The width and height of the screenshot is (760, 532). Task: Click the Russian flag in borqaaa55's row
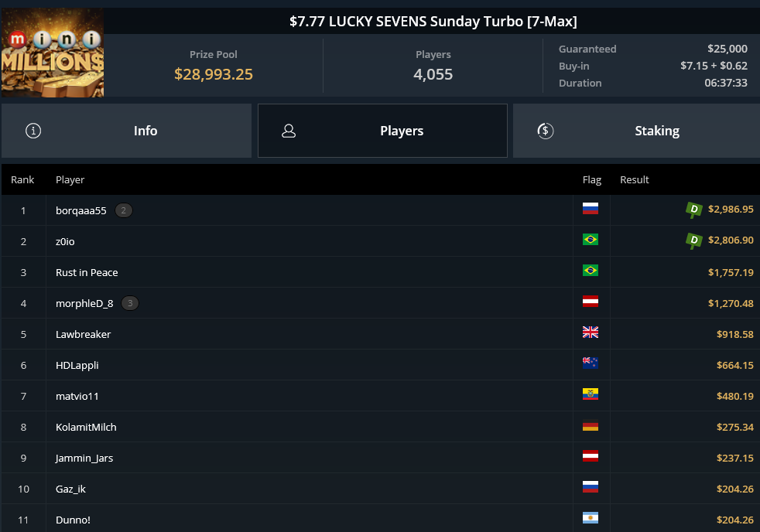point(591,209)
